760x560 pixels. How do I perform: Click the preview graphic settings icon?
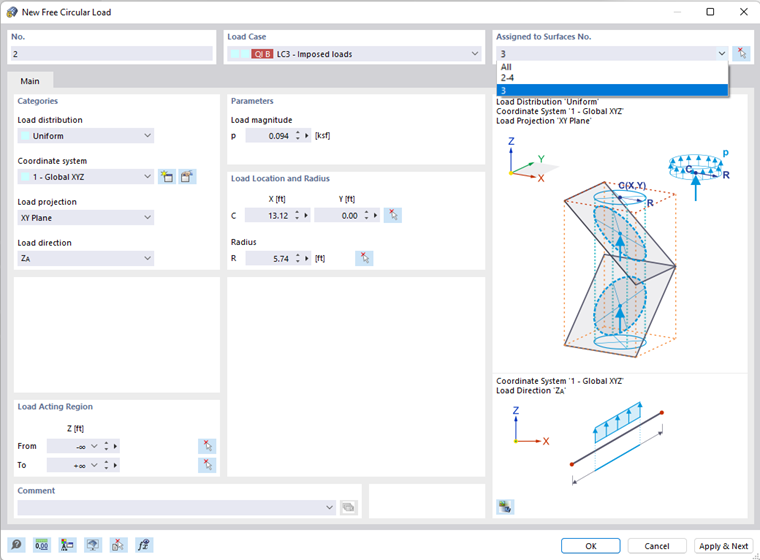pos(505,507)
